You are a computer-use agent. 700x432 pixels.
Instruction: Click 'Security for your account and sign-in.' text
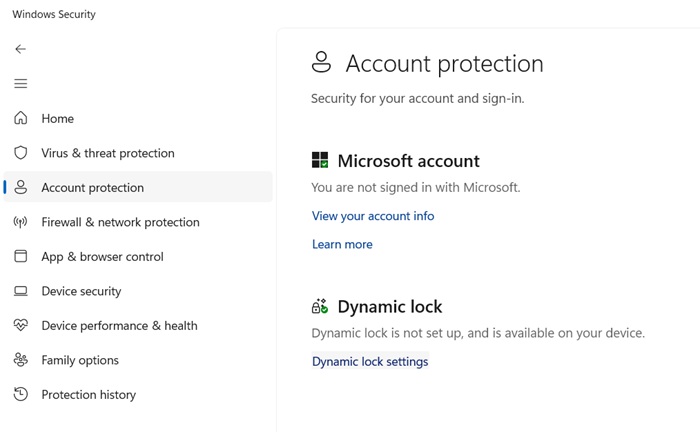[x=418, y=98]
